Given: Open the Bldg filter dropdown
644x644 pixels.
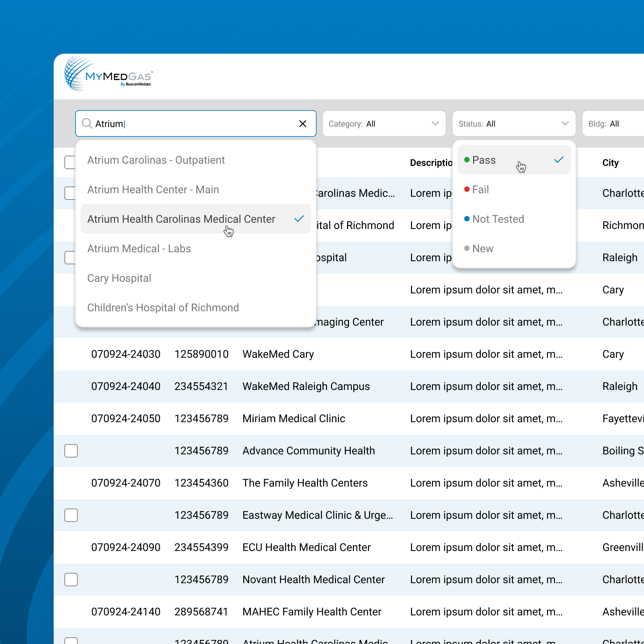Looking at the screenshot, I should pyautogui.click(x=613, y=123).
